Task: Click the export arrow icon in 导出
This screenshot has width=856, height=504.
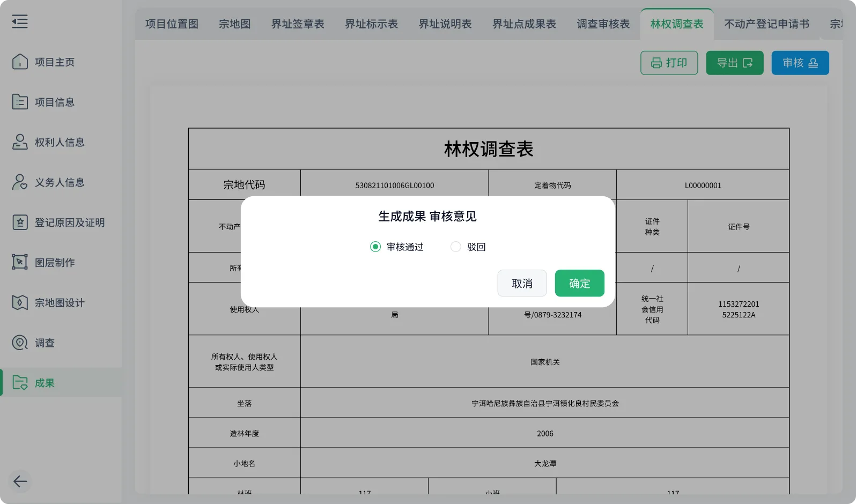Action: (748, 63)
